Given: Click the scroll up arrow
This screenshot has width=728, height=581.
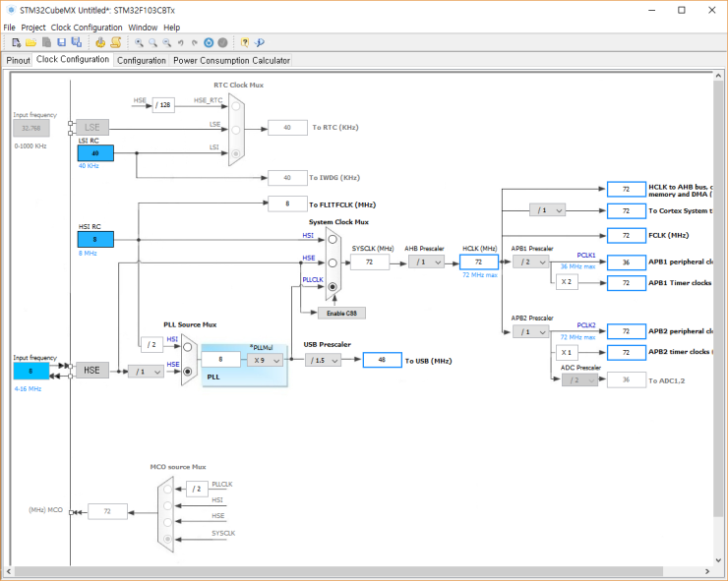Looking at the screenshot, I should (x=718, y=76).
